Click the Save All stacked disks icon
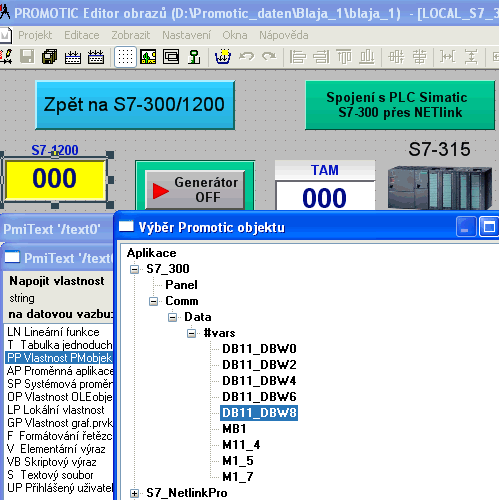This screenshot has width=499, height=500. pyautogui.click(x=50, y=57)
